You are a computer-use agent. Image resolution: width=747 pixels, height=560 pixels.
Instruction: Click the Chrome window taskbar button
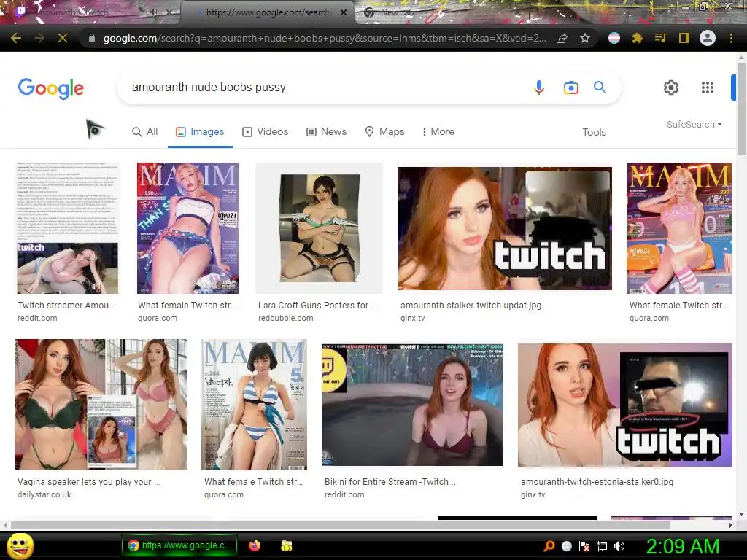tap(179, 545)
